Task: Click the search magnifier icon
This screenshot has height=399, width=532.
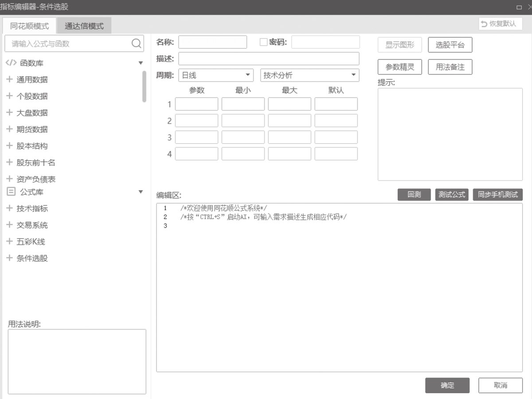Action: (137, 43)
